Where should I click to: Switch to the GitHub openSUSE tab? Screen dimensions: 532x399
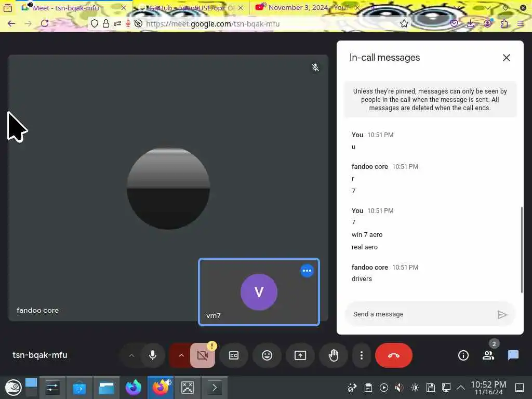[192, 7]
